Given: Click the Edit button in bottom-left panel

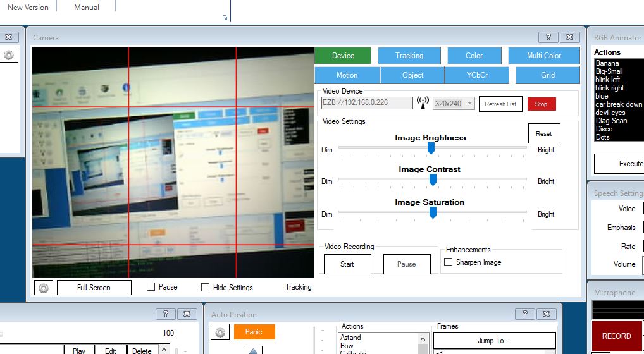Looking at the screenshot, I should pos(111,350).
